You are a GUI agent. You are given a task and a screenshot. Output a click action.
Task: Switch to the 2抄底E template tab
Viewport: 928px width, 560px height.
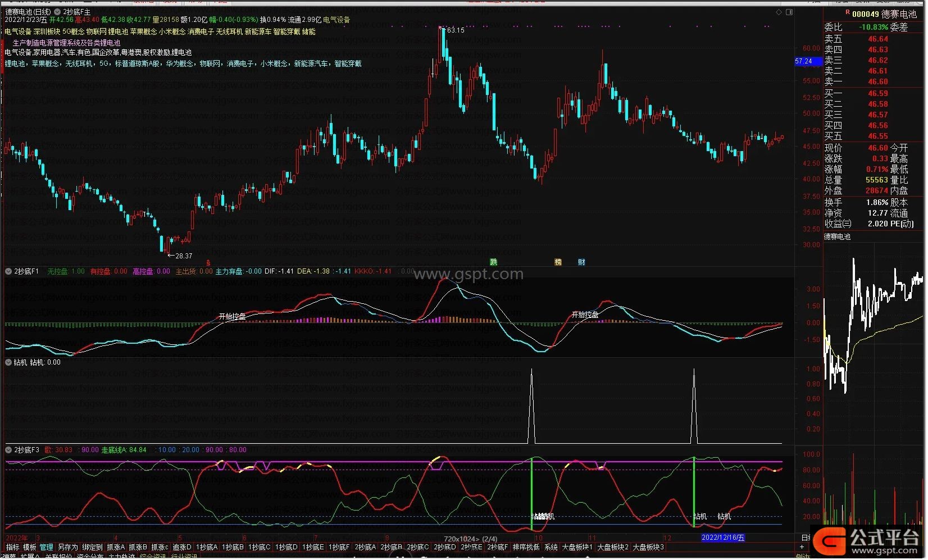[471, 547]
